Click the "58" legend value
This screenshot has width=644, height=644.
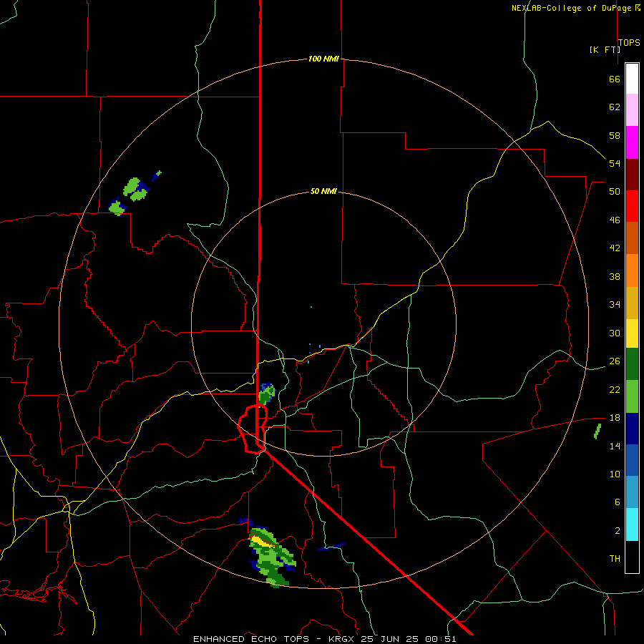click(x=615, y=135)
